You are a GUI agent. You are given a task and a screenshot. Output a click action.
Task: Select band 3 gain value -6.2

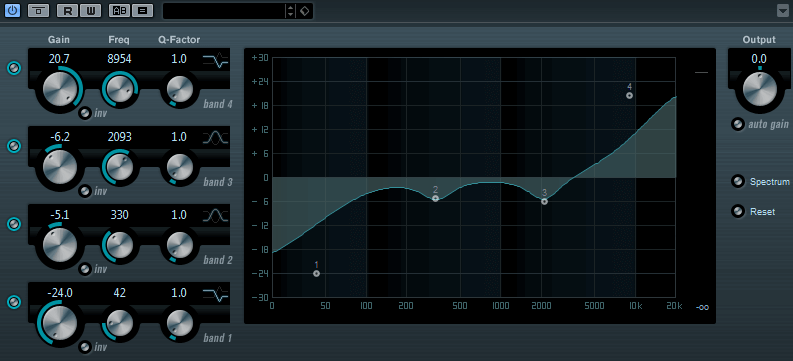59,137
